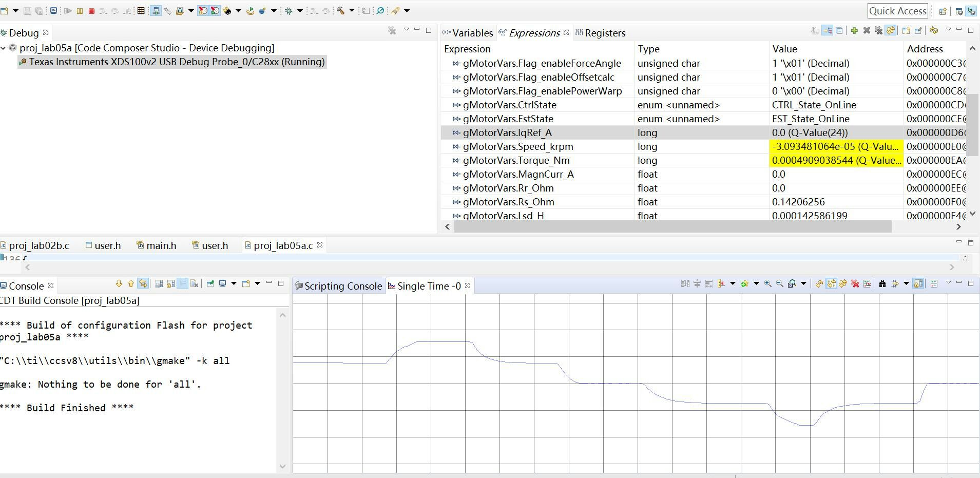
Task: Open the New dropdown arrow in main toolbar
Action: [15, 11]
